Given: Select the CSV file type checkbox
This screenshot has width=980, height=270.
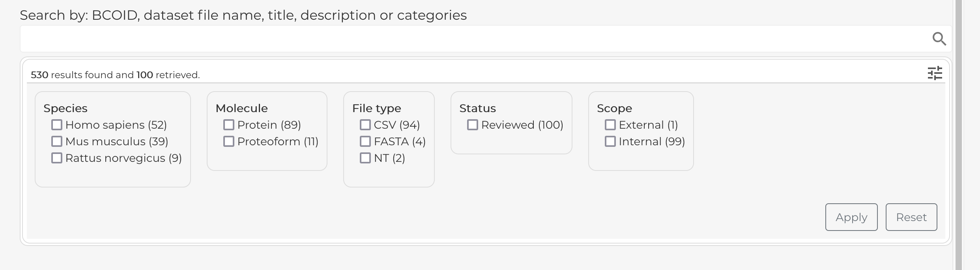Looking at the screenshot, I should 365,124.
